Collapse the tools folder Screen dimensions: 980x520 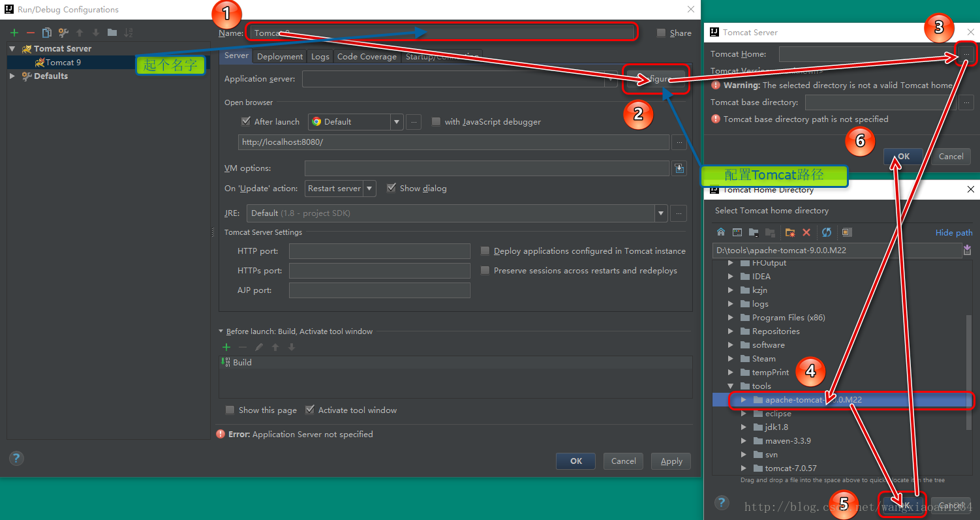pyautogui.click(x=731, y=386)
